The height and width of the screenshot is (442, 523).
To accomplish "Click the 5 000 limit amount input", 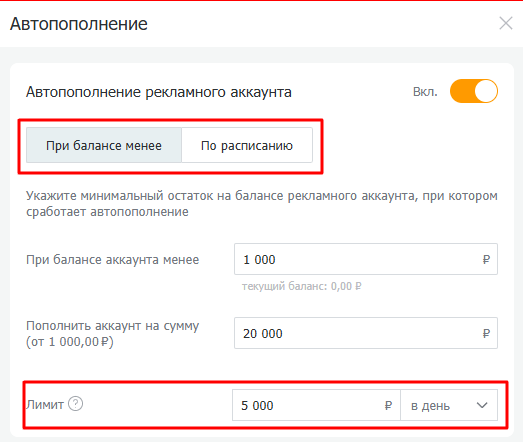I will click(316, 405).
